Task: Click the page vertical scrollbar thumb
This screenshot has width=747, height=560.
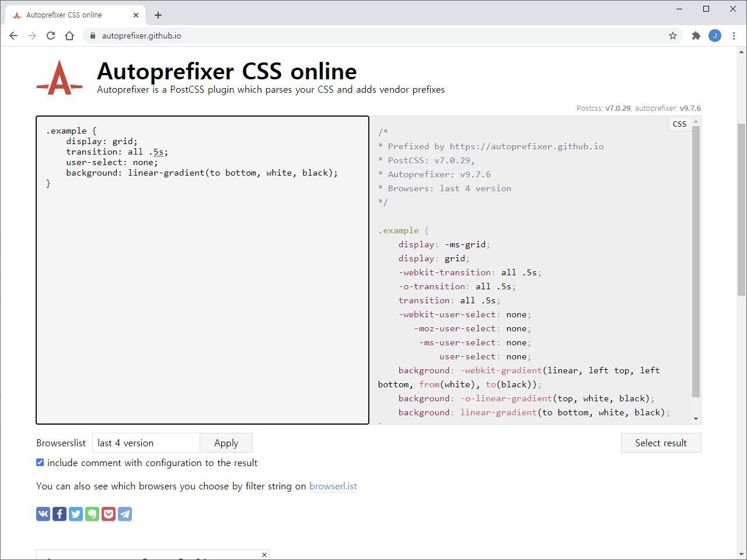Action: pyautogui.click(x=741, y=209)
